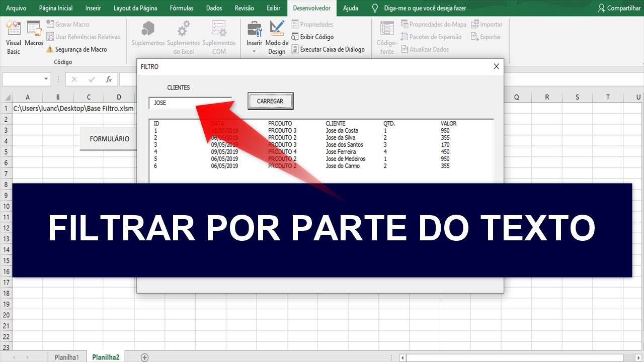Click the CARREGAR button in FILTRO form

(x=270, y=101)
